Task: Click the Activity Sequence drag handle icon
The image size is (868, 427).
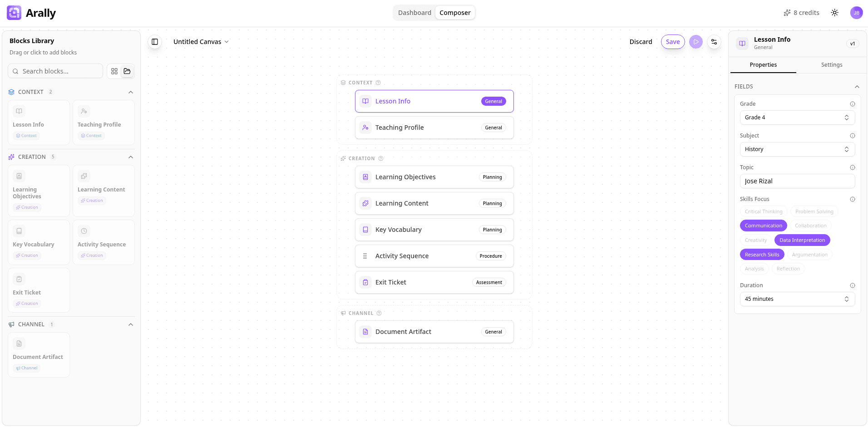Action: point(365,255)
